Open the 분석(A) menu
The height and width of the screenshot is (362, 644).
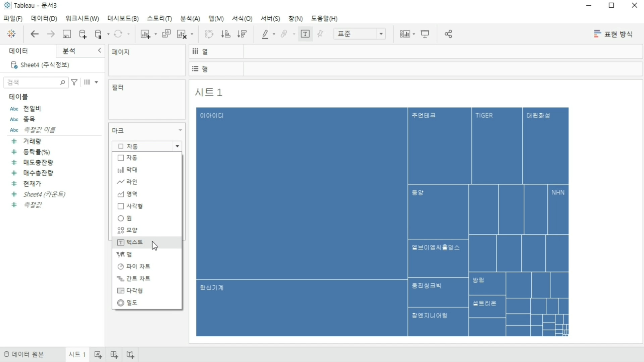coord(190,18)
